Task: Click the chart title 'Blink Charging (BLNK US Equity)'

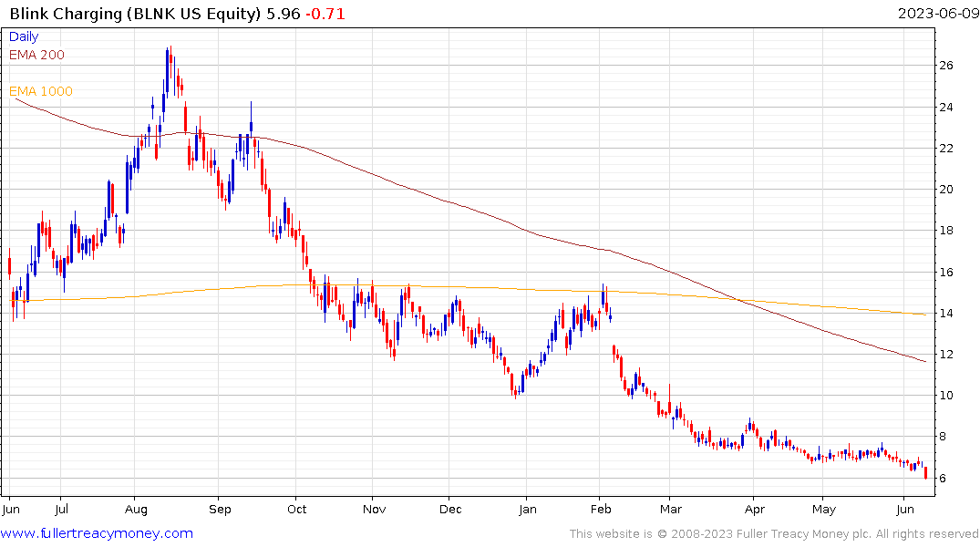Action: coord(135,14)
